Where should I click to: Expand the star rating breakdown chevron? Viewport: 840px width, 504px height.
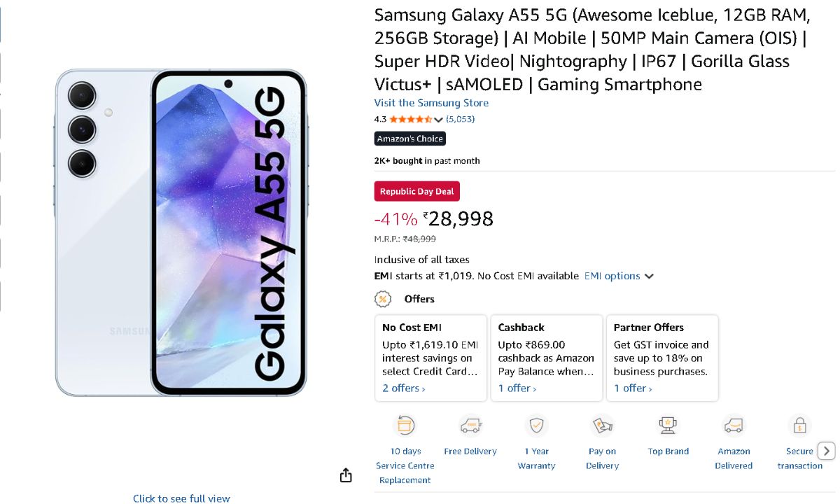[x=439, y=120]
